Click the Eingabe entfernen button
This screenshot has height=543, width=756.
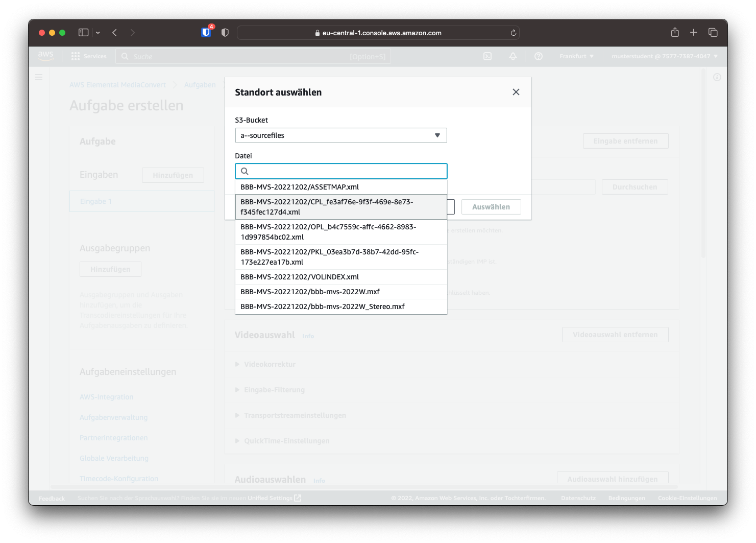coord(626,141)
